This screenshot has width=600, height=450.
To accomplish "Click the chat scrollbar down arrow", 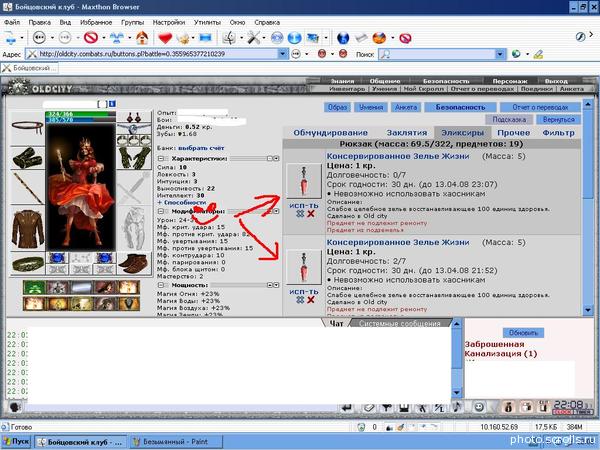I will pos(457,393).
